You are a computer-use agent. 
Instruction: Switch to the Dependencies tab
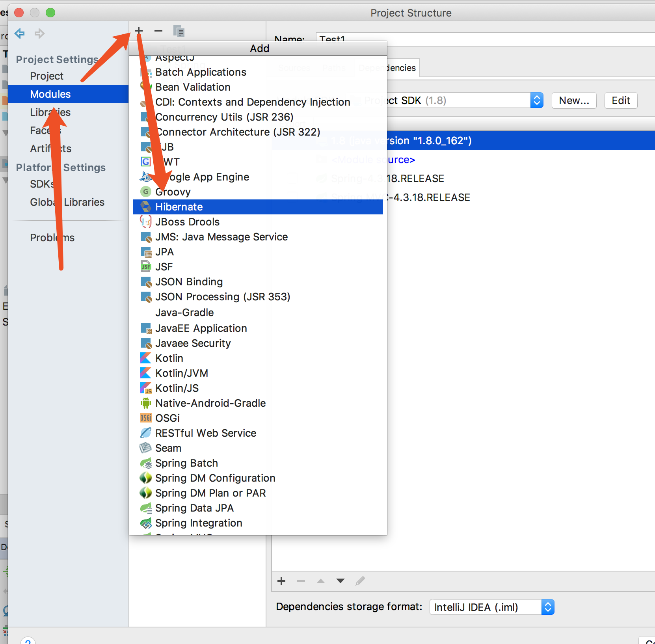click(387, 68)
